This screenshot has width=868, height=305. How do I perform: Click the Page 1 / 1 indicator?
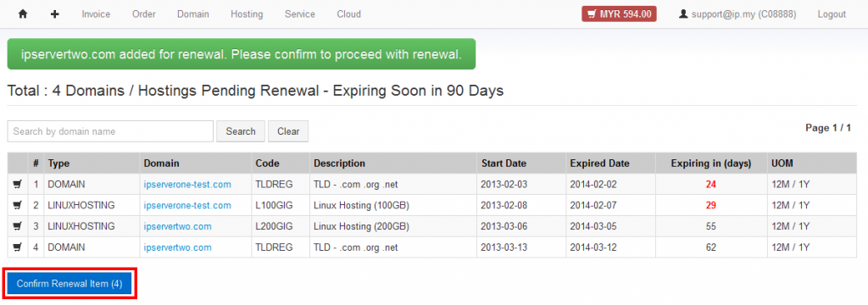tap(828, 128)
